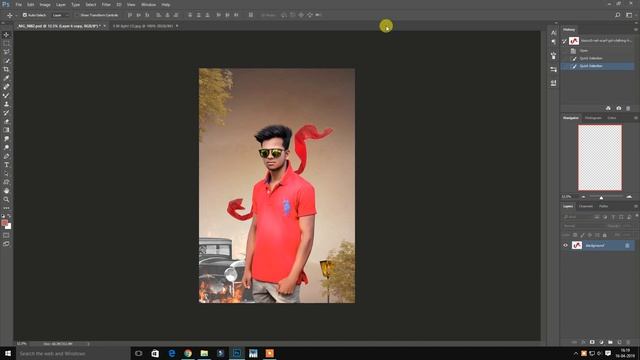Open the Edit Toolbar ellipsis button
640x360 pixels.
click(6, 208)
